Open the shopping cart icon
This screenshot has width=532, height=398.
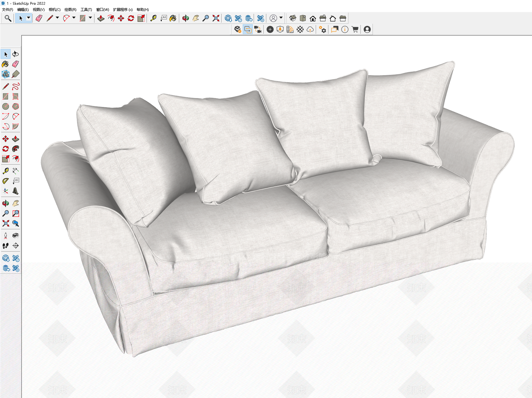point(355,30)
